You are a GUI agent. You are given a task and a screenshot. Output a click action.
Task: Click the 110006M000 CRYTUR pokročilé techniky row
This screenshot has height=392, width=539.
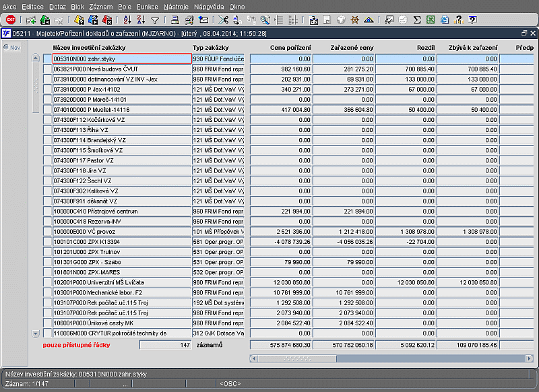tap(122, 333)
